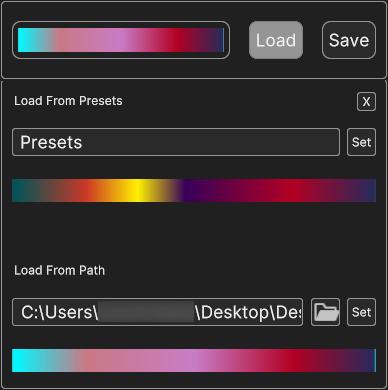Open the folder browse icon
The height and width of the screenshot is (390, 388).
(325, 312)
